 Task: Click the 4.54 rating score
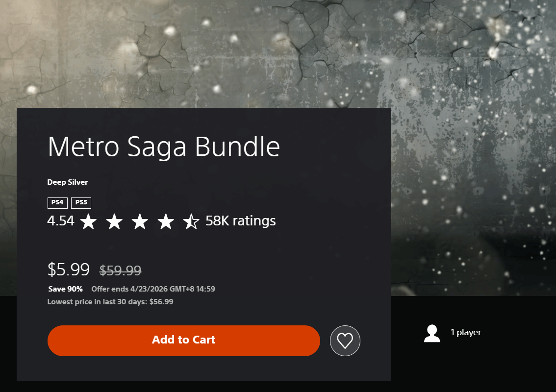tap(61, 221)
